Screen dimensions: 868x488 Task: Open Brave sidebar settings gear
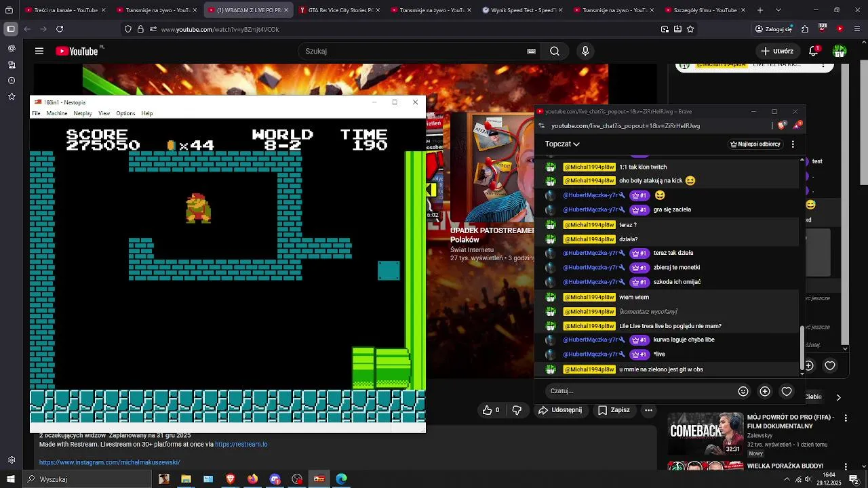[x=12, y=460]
